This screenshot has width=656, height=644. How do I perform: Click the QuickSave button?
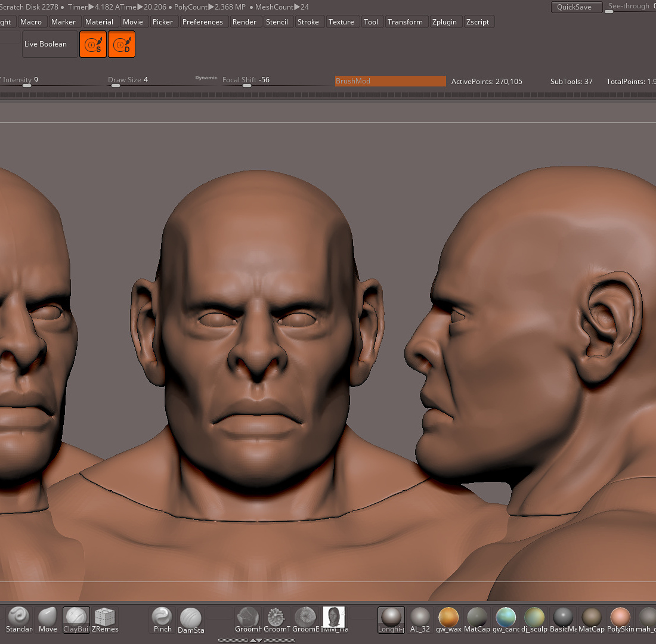(577, 7)
